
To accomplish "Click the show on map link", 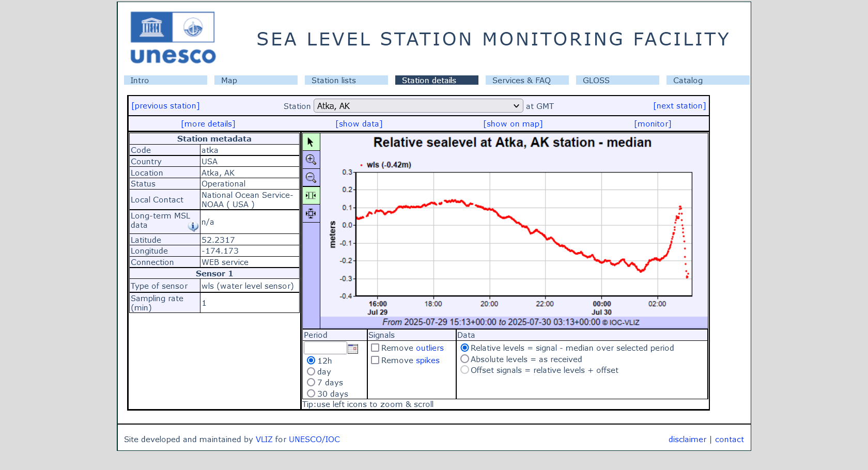I will click(x=513, y=124).
